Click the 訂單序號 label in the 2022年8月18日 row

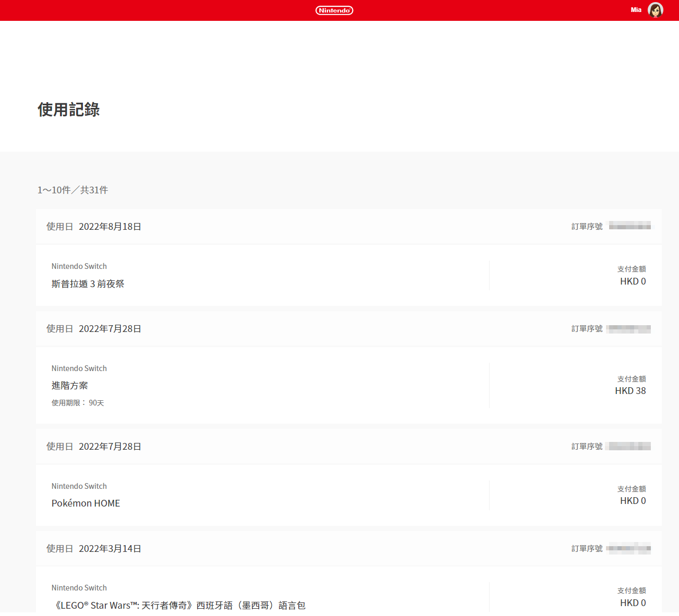[x=587, y=227]
